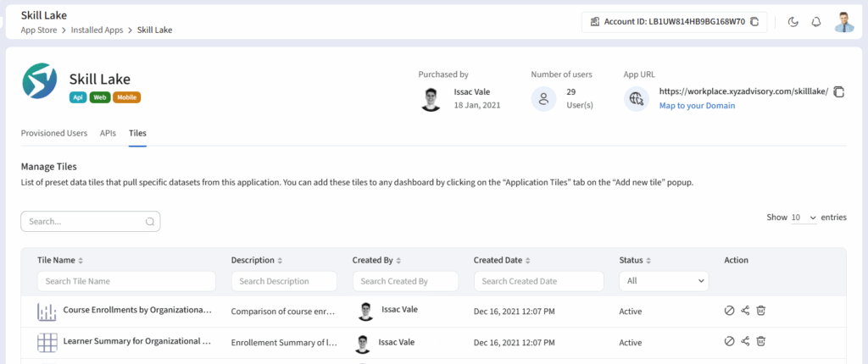Switch to the APIs tab

[108, 133]
